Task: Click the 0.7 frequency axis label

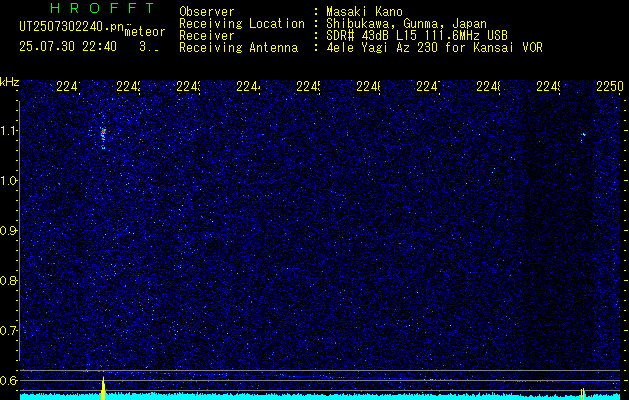Action: click(x=9, y=331)
